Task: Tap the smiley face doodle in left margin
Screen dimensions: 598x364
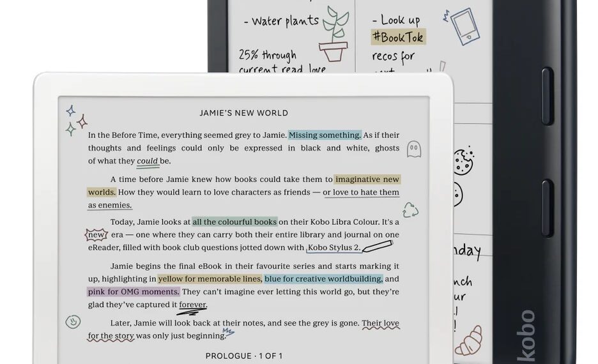Action: pos(73,322)
